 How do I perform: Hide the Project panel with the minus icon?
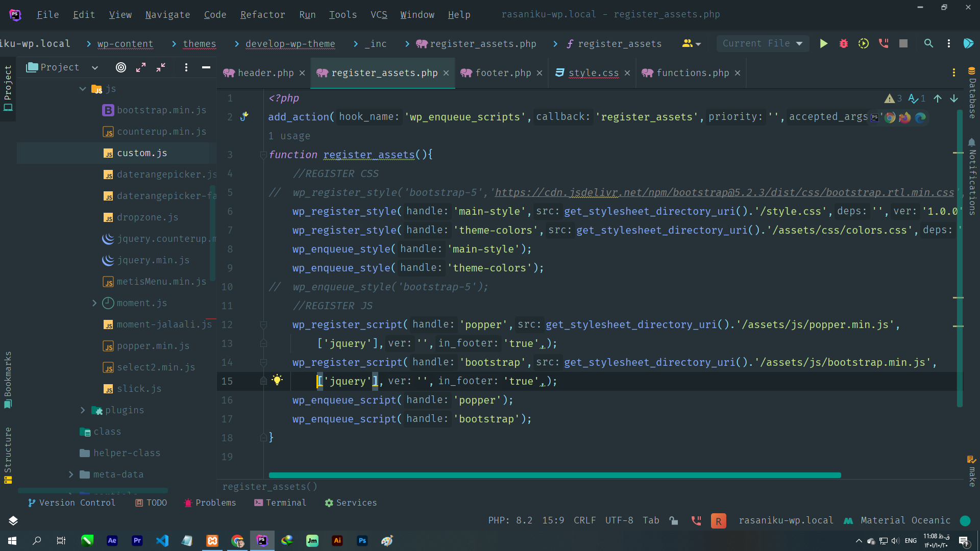click(x=206, y=67)
